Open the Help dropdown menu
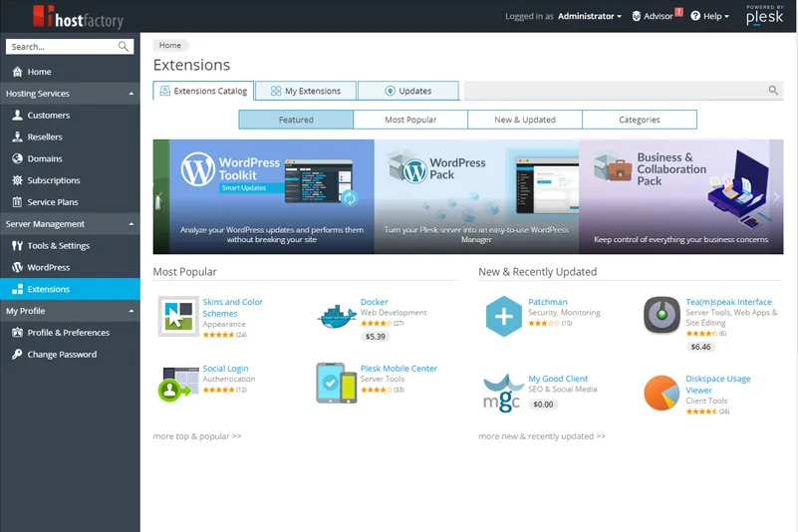 click(x=710, y=16)
